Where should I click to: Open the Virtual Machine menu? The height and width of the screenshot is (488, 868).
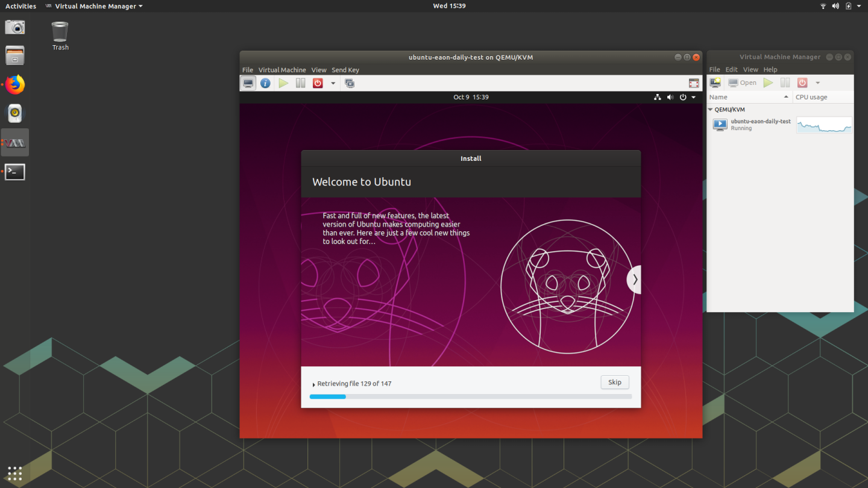(x=282, y=69)
